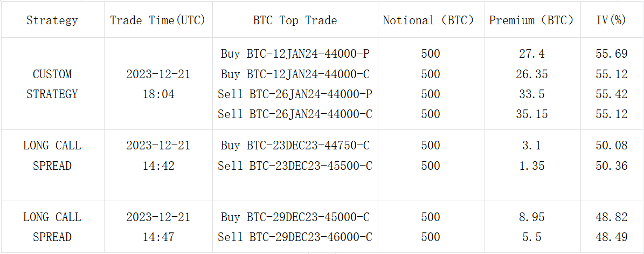Click the Strategy column header
Image resolution: width=644 pixels, height=254 pixels.
[52, 20]
